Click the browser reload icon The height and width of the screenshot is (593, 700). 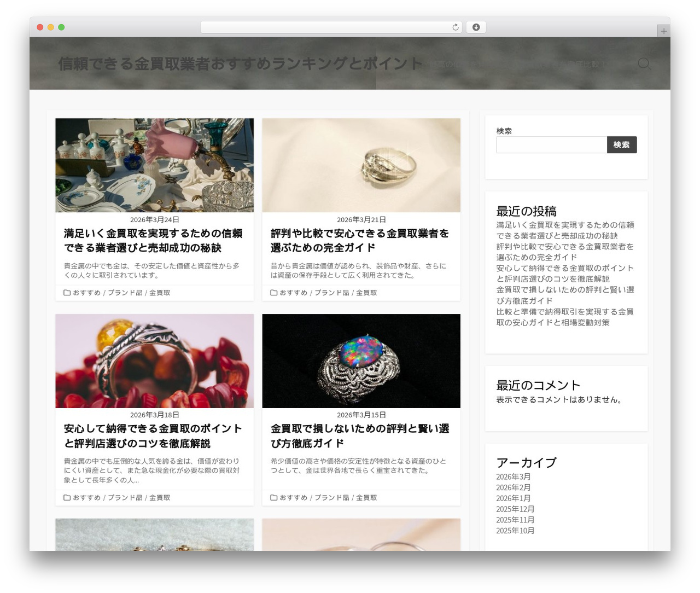point(456,27)
